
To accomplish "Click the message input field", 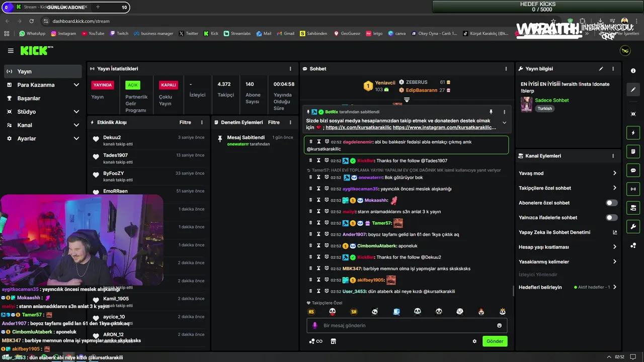I will [407, 325].
